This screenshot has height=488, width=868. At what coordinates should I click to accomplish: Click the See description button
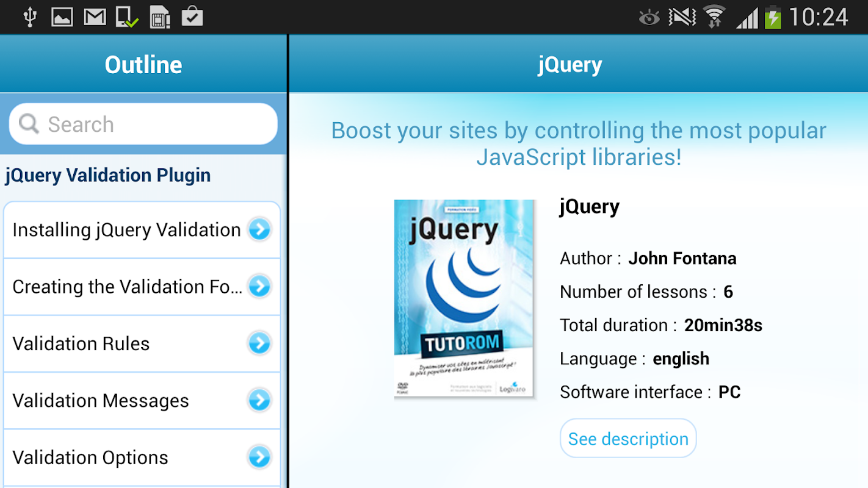coord(628,439)
